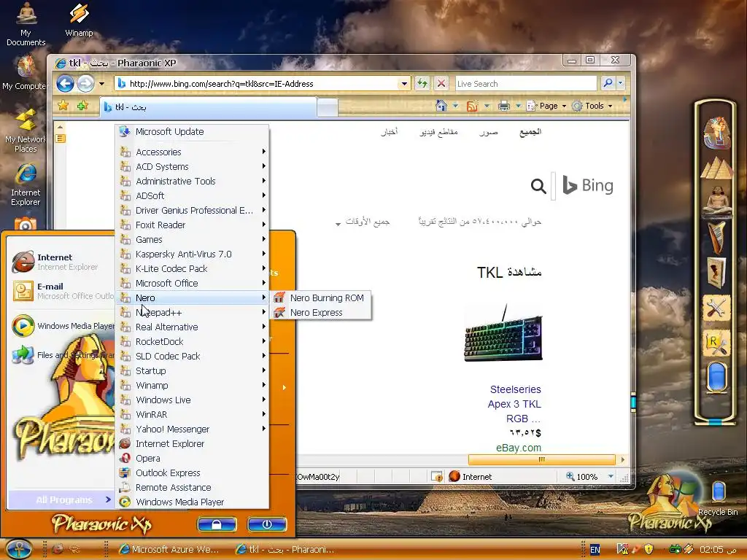Open recent pages dropdown beside Forward button

click(x=101, y=84)
